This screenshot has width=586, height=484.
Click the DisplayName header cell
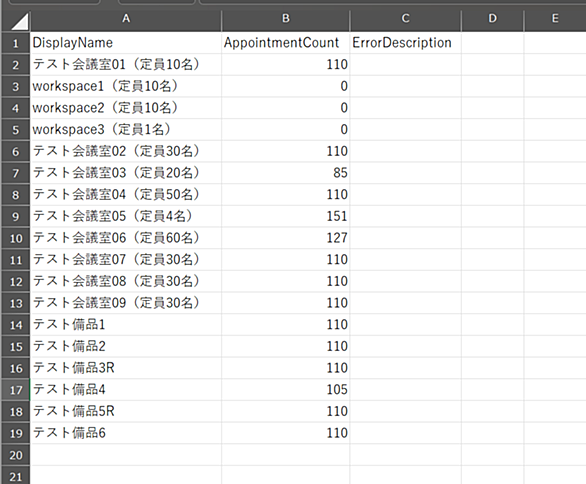(126, 43)
